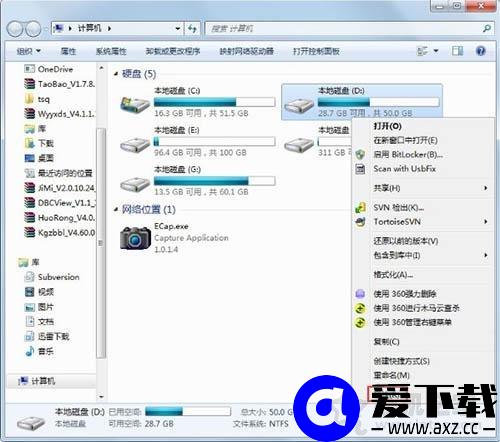Click 系统属性 toolbar button
The height and width of the screenshot is (442, 500).
pyautogui.click(x=111, y=51)
